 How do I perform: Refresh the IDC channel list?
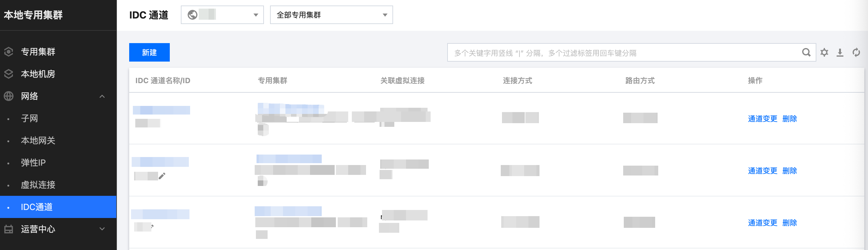856,52
